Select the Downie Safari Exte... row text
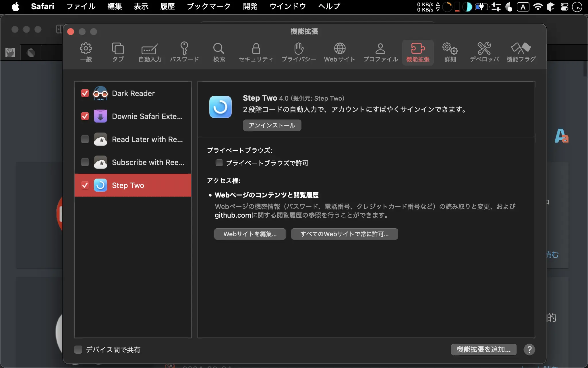The height and width of the screenshot is (368, 588). pos(147,116)
